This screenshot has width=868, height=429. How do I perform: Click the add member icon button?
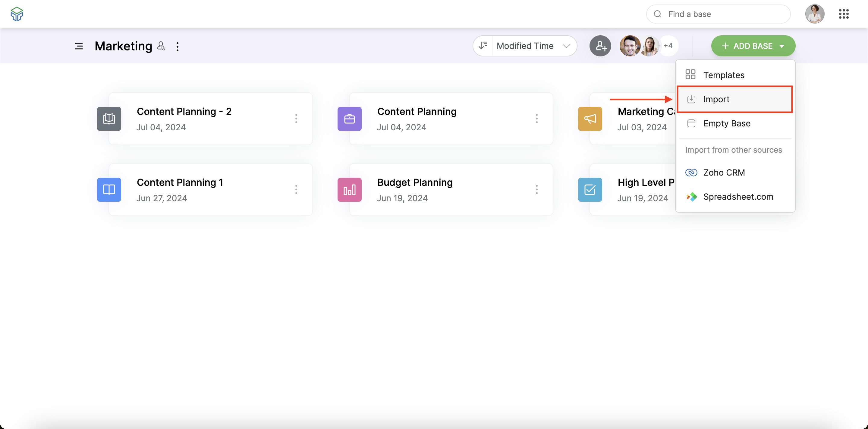[600, 46]
